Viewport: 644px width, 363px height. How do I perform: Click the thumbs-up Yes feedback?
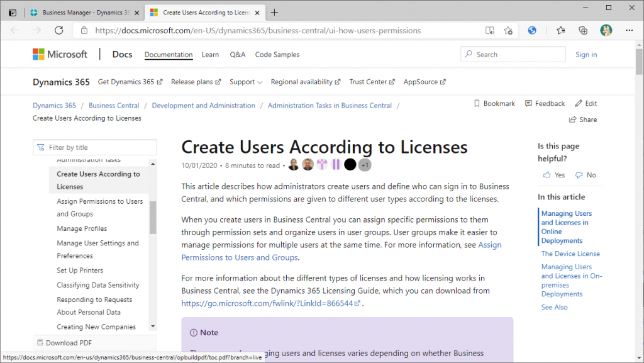coord(554,175)
